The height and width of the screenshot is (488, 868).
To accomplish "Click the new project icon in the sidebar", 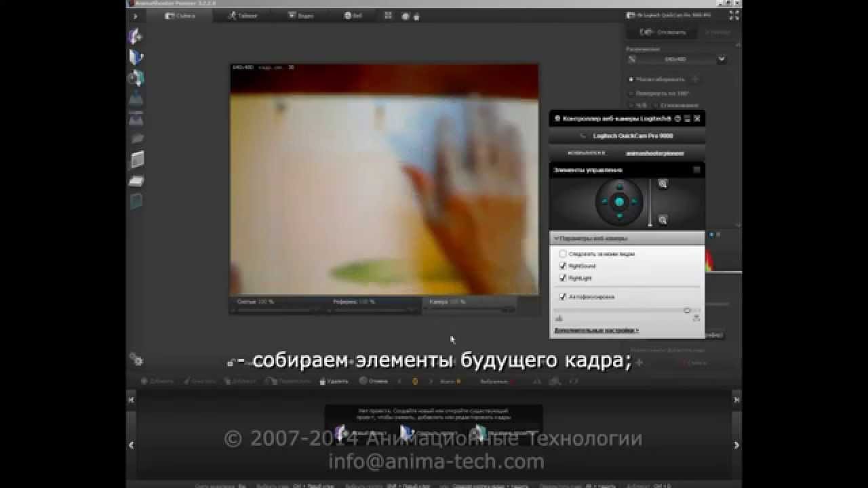I will pos(136,37).
